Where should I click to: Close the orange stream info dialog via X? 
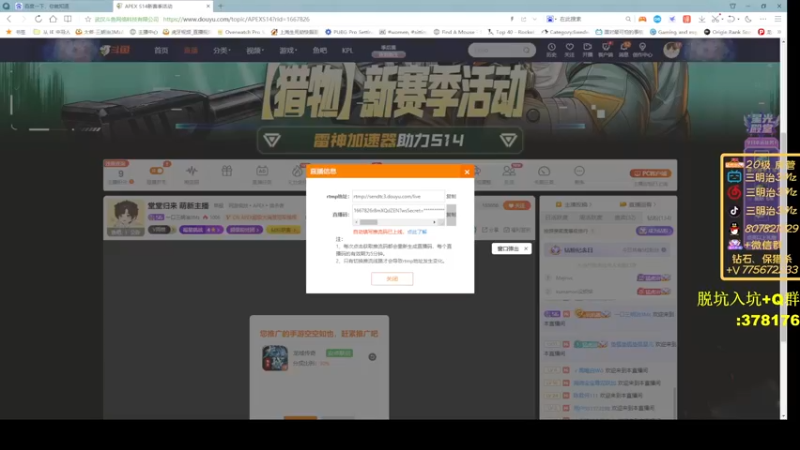tap(467, 172)
